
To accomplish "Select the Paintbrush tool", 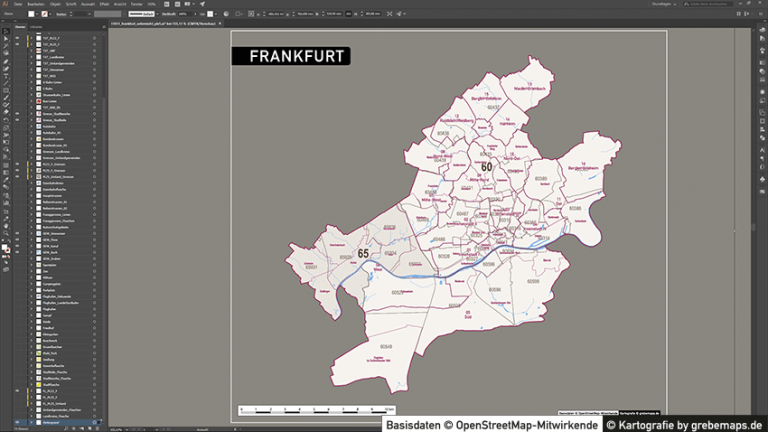I will pyautogui.click(x=6, y=98).
